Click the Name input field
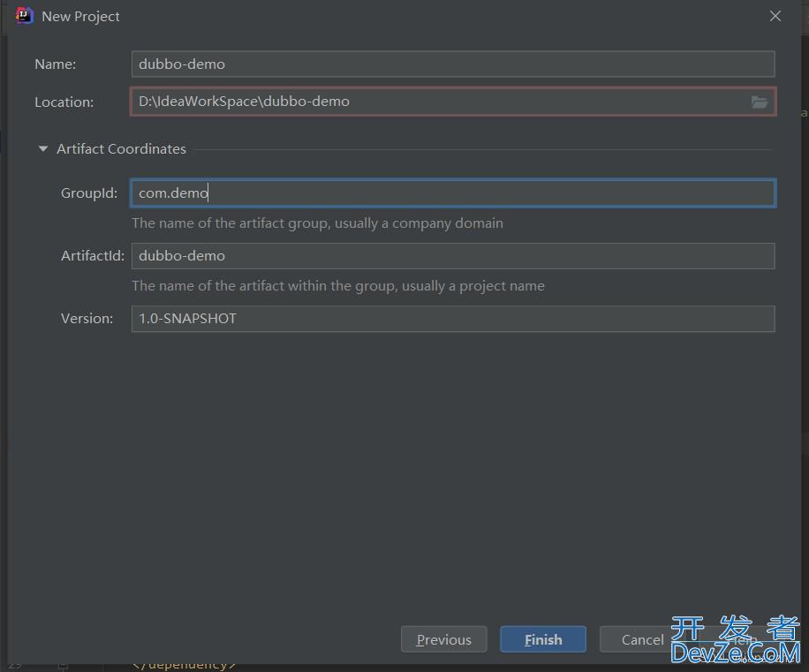Image resolution: width=809 pixels, height=672 pixels. coord(453,64)
